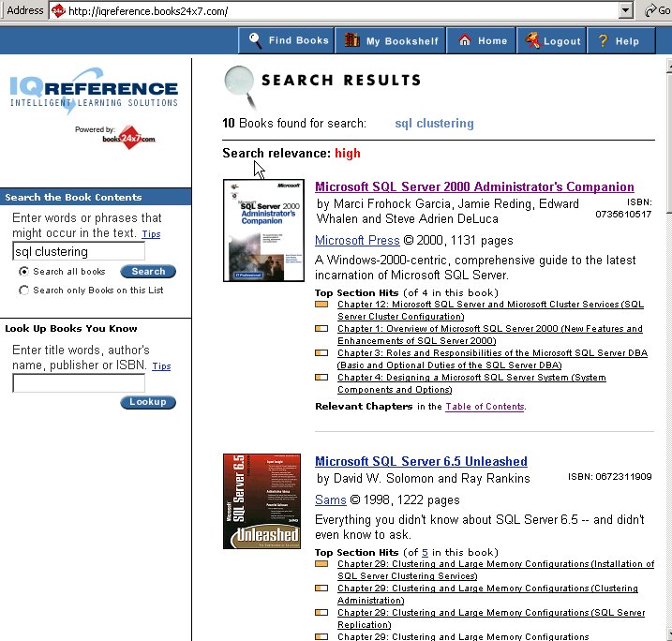Click the search box containing sql clustering
672x641 pixels.
79,251
